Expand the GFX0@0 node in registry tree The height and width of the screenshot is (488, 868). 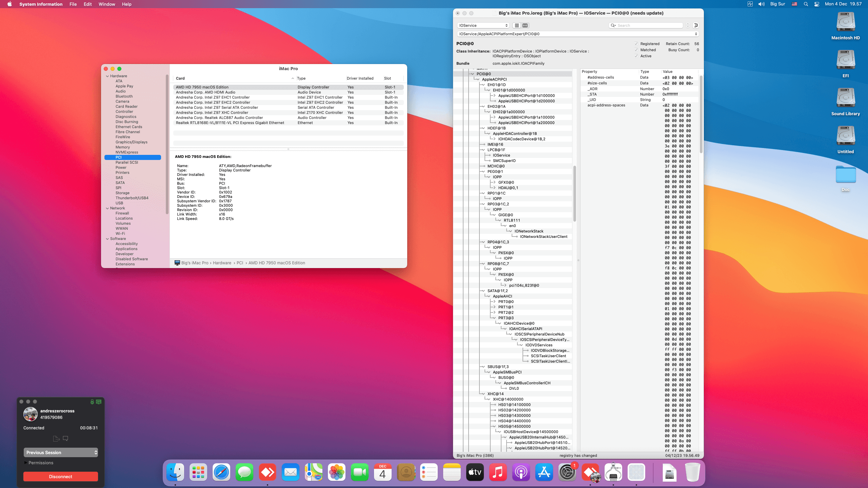[x=494, y=182]
